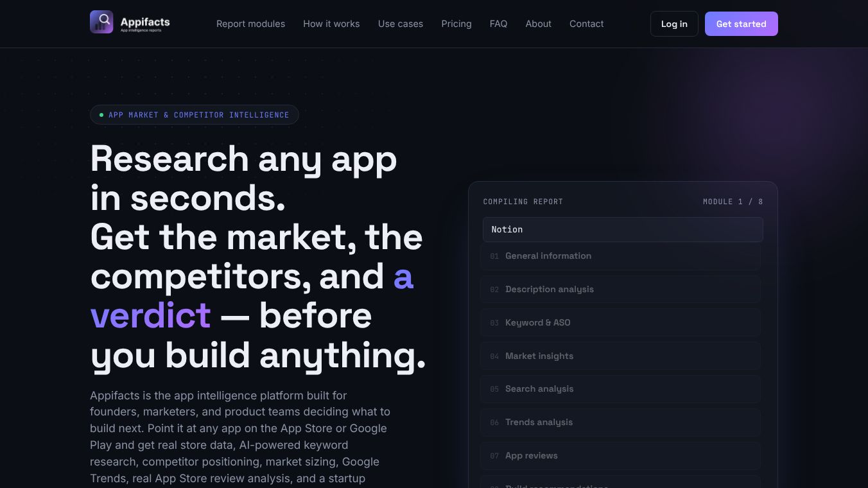Visit the About page
The width and height of the screenshot is (868, 488).
click(538, 24)
